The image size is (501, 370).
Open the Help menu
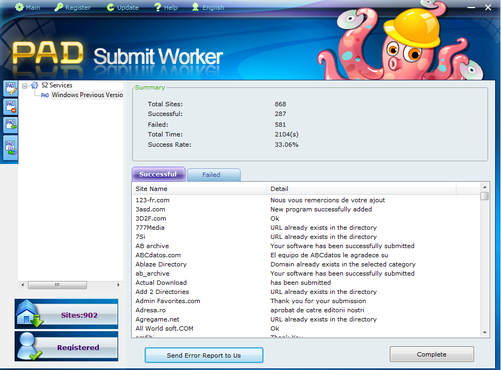coord(166,7)
